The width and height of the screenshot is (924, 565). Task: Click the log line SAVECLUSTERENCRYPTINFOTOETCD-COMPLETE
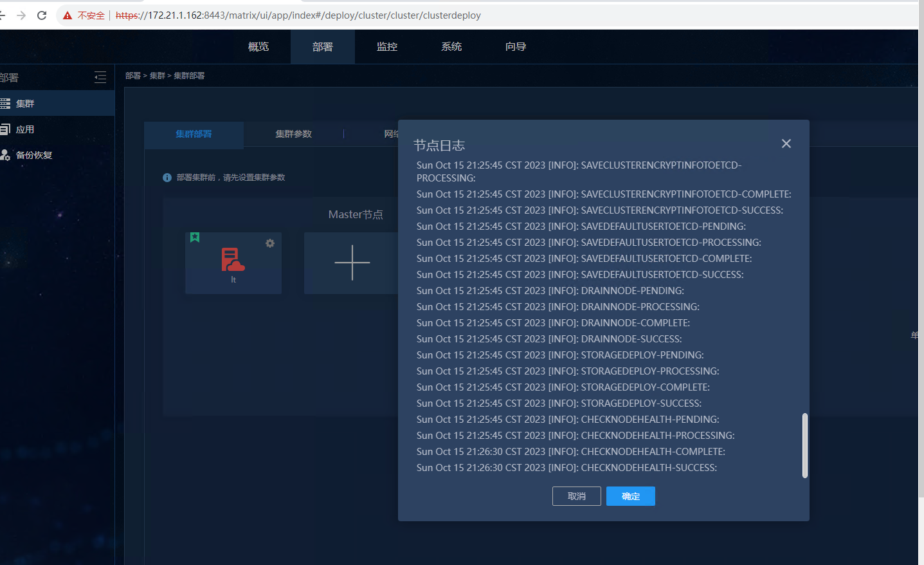click(604, 194)
